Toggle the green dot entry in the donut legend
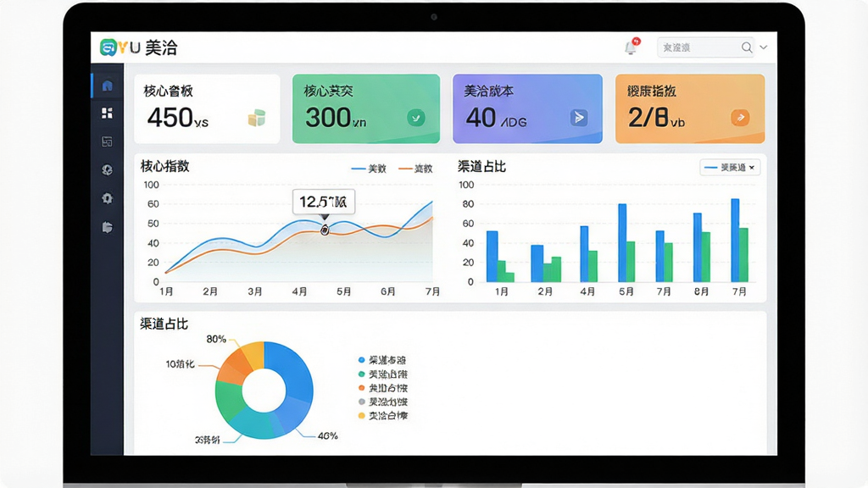Viewport: 868px width, 488px height. pos(382,374)
